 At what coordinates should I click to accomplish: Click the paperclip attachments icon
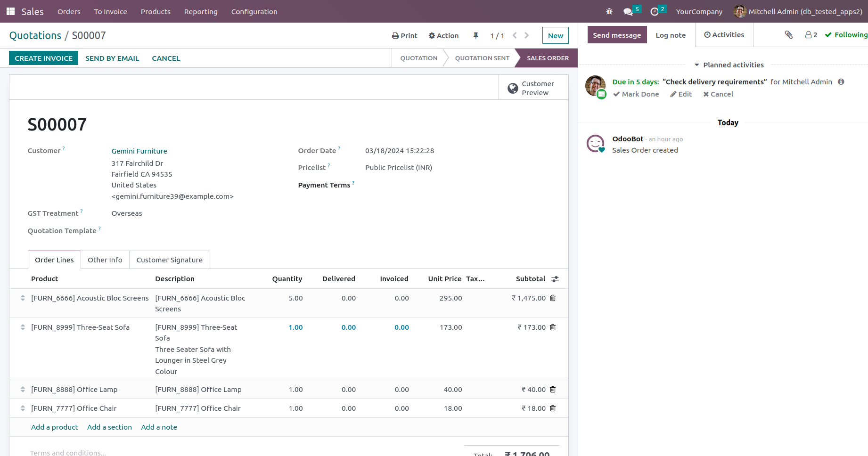pyautogui.click(x=788, y=35)
